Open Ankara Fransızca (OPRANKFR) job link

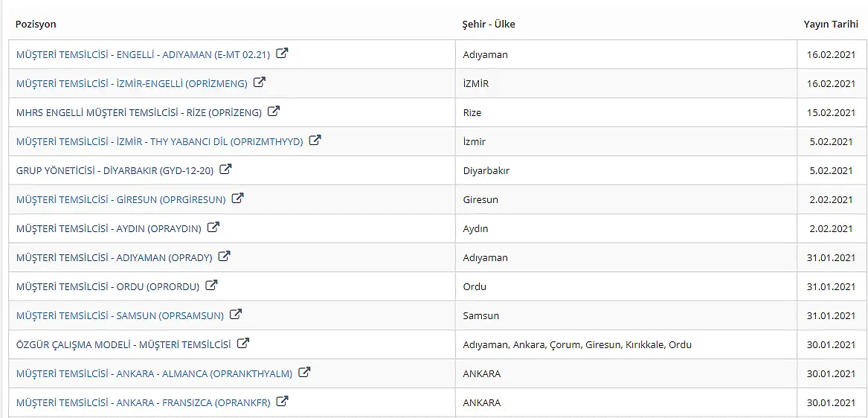coord(144,402)
